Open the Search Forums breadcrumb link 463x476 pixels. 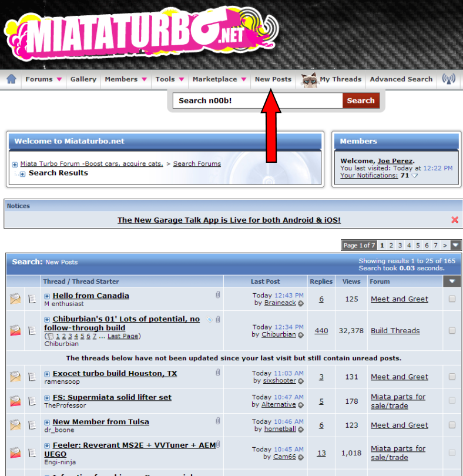(197, 163)
